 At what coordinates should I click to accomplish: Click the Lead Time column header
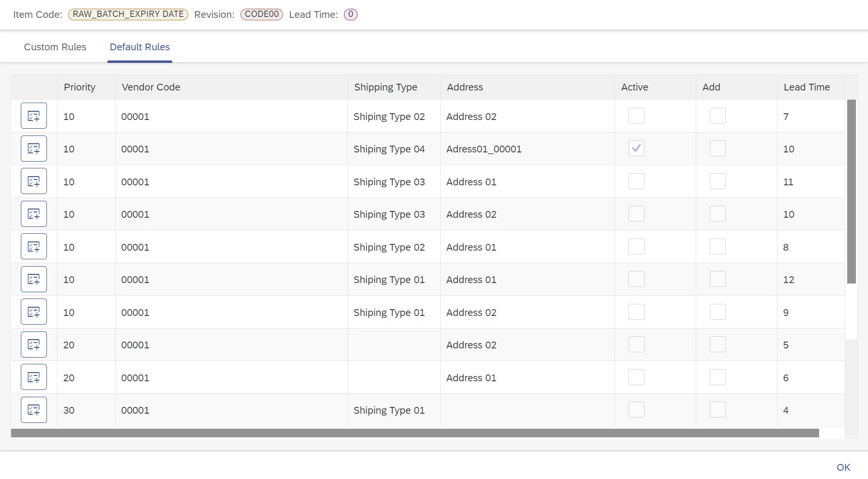(807, 87)
